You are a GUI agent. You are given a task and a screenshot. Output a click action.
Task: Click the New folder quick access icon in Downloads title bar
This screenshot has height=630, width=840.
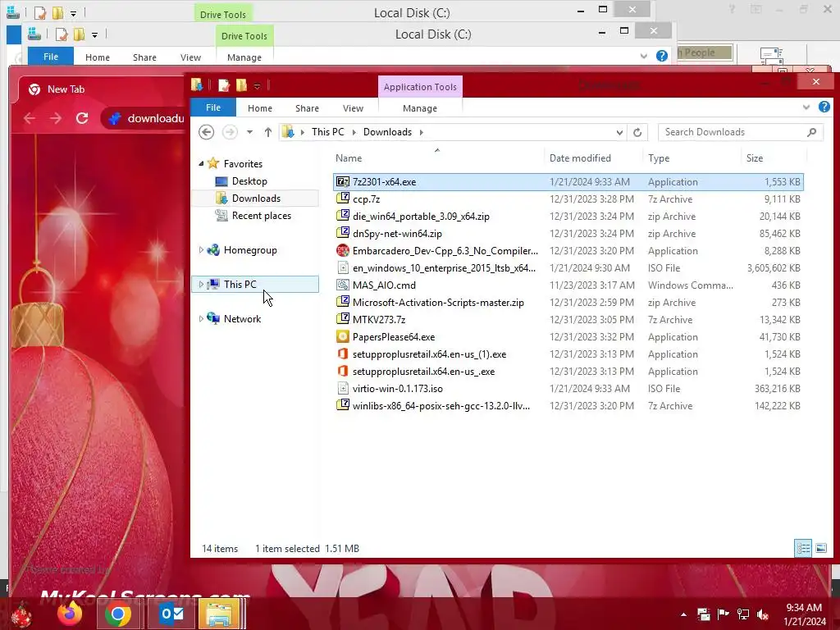coord(242,85)
